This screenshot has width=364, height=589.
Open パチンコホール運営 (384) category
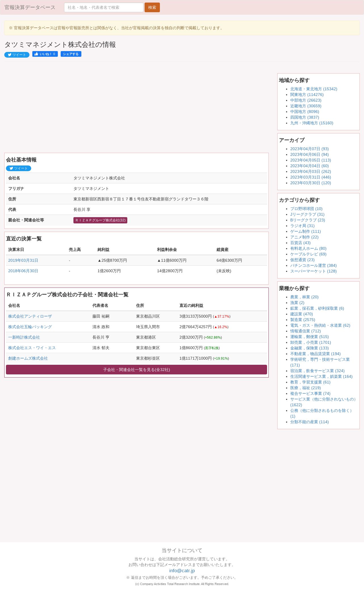(x=314, y=265)
